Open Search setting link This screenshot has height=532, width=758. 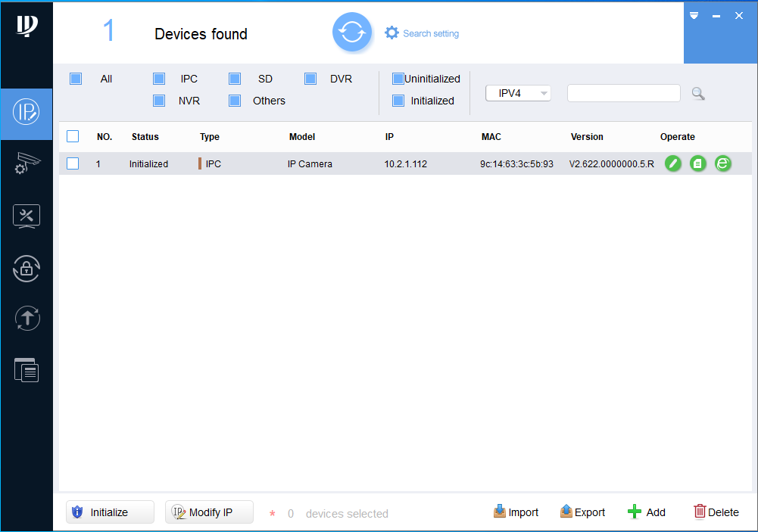tap(431, 33)
